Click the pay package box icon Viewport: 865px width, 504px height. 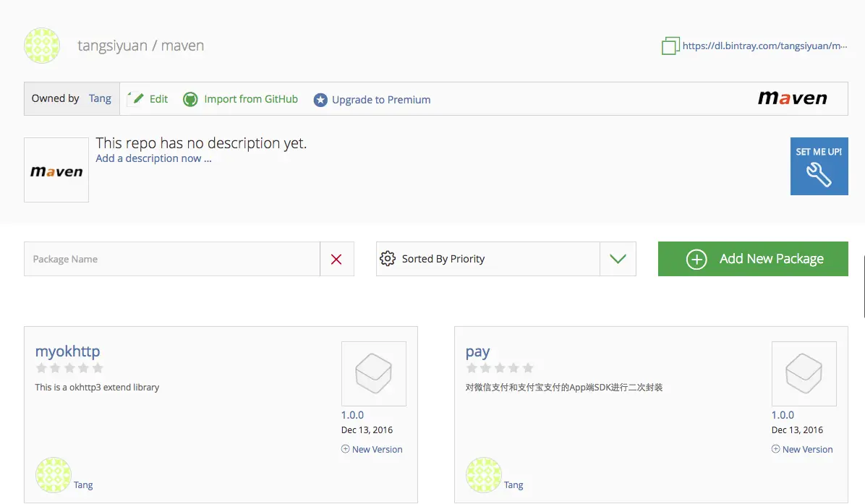tap(804, 374)
